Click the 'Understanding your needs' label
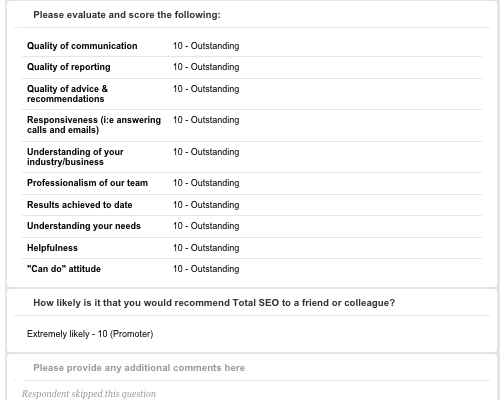Viewport: 504px width, 400px height. coord(84,226)
